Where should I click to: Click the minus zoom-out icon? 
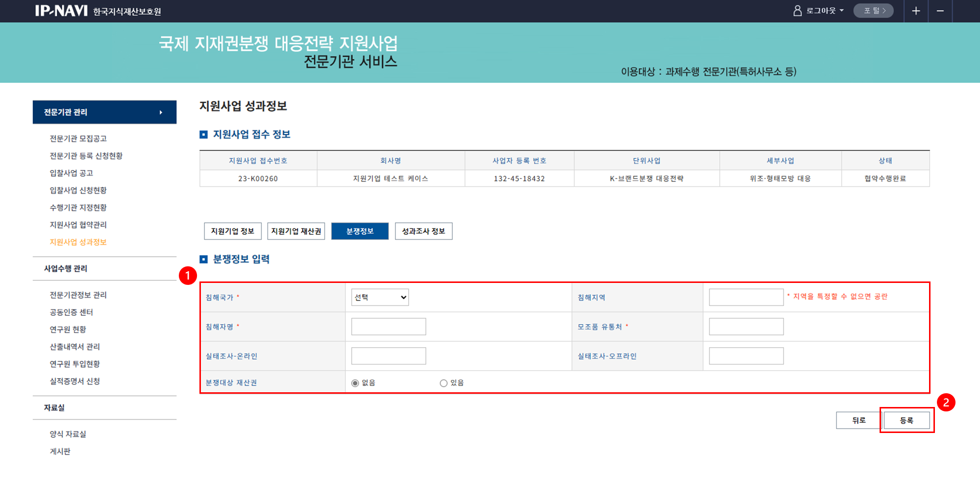click(940, 11)
